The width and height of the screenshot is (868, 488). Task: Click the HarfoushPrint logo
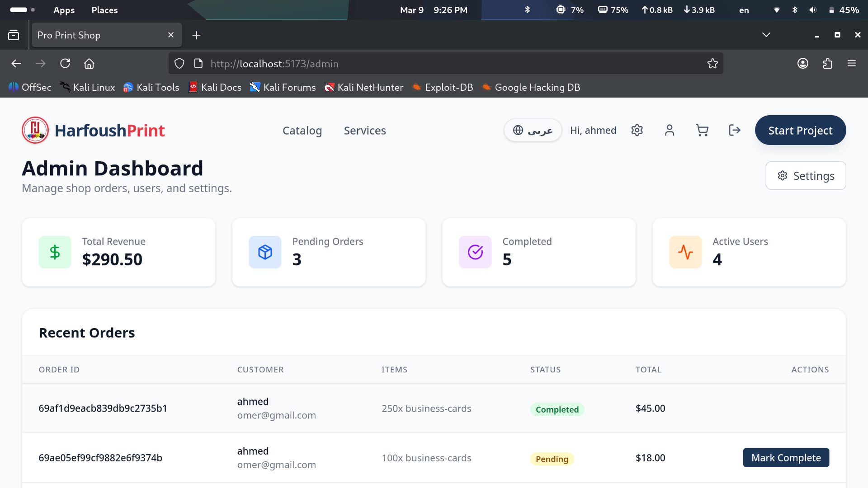(x=94, y=131)
